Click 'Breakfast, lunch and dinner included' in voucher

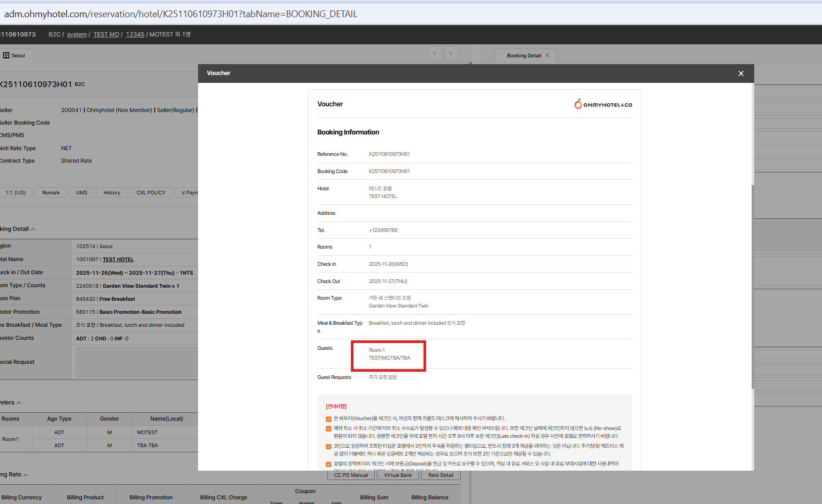pyautogui.click(x=407, y=323)
